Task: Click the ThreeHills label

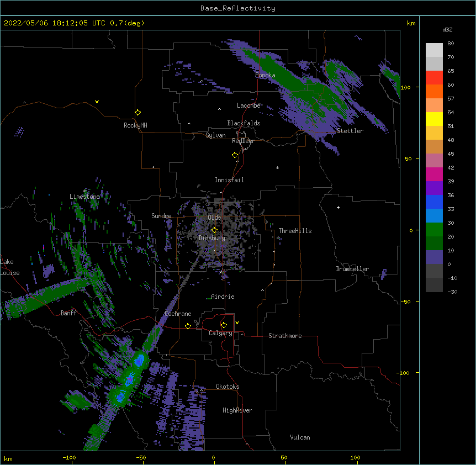Action: [295, 231]
